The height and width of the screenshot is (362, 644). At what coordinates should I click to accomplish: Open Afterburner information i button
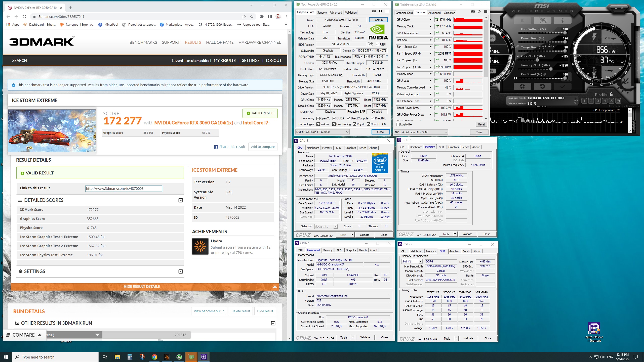pyautogui.click(x=562, y=20)
